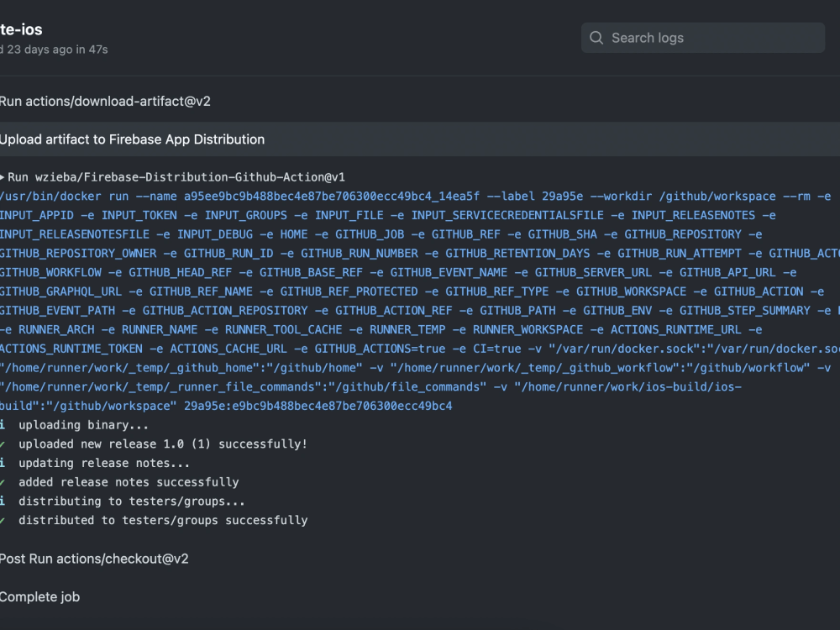Image resolution: width=840 pixels, height=630 pixels.
Task: Click the log line starting with ACTIONS_RUNTIME_TOKEN
Action: click(420, 349)
